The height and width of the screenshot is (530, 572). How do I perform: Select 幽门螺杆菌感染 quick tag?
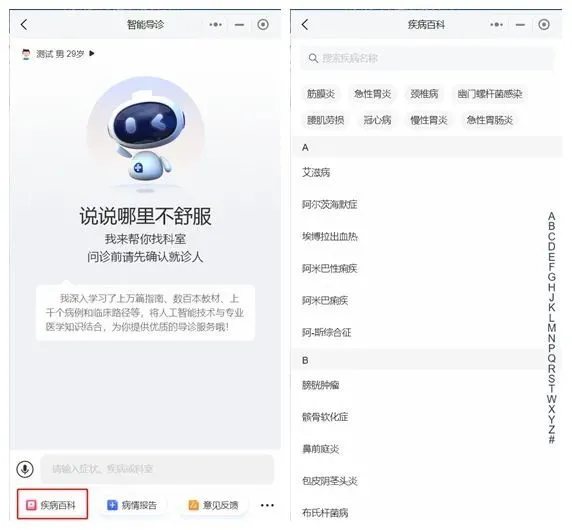coord(490,94)
